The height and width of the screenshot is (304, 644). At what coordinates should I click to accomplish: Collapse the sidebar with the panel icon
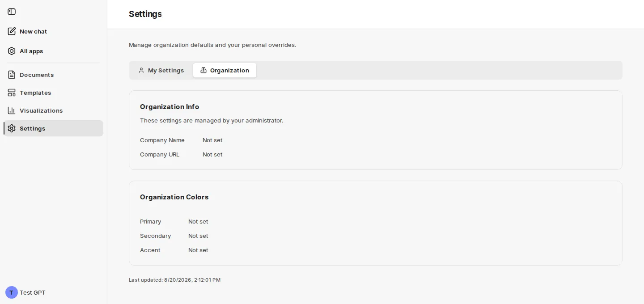tap(12, 12)
